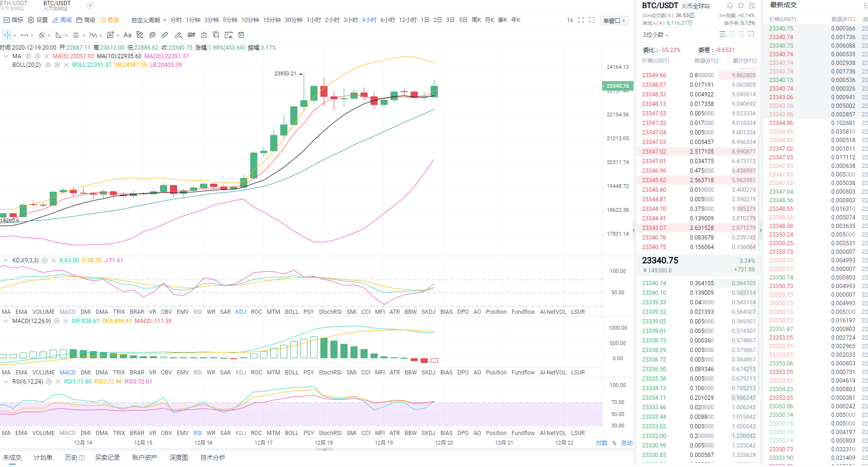This screenshot has height=467, width=868.
Task: Click the lock drawings icon
Action: tap(204, 35)
